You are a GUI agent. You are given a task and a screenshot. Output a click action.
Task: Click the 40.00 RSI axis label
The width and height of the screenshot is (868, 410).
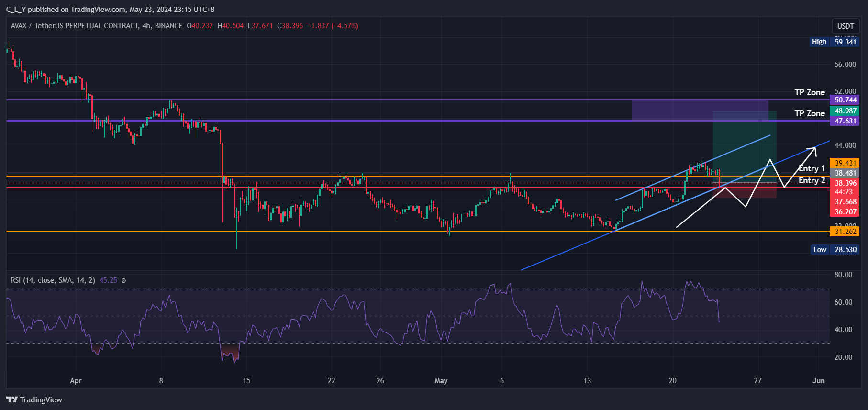click(843, 330)
